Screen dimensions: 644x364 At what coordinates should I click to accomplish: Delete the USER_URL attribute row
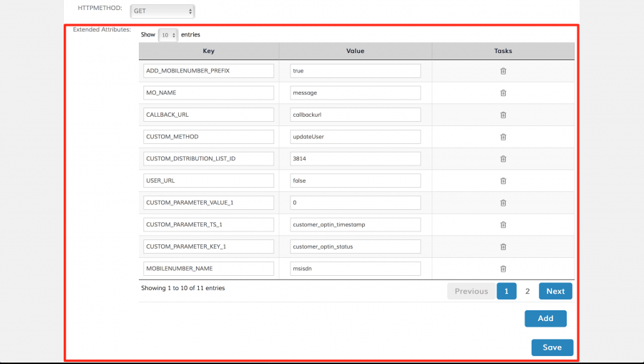pos(503,181)
